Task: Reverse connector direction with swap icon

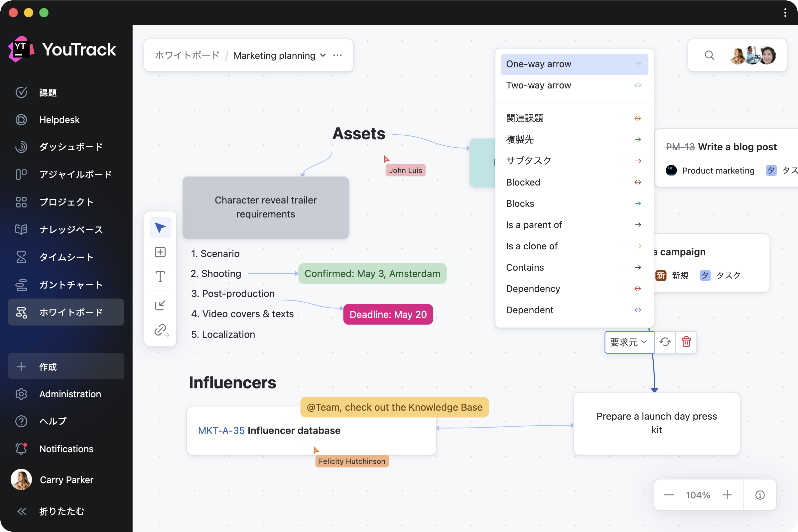Action: 665,342
